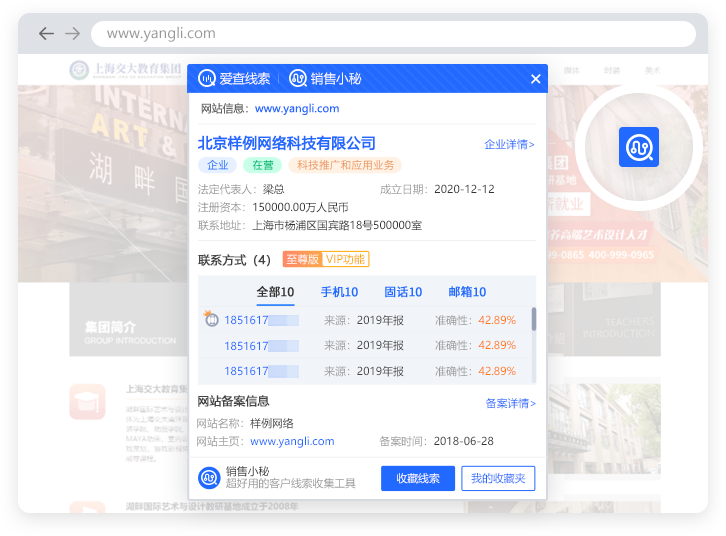Click the third 1851617 phone number
Screen dimensions: 726x536
(261, 371)
